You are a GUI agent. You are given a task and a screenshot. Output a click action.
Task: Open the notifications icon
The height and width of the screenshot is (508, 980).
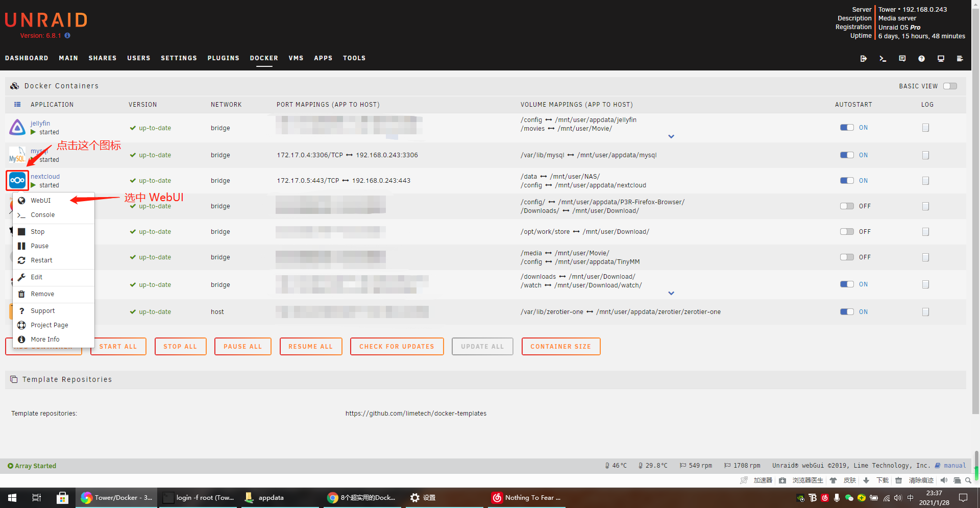tap(902, 58)
